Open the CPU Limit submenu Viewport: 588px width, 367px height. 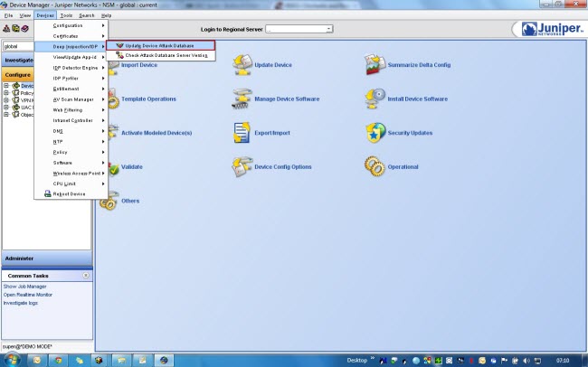coord(71,183)
